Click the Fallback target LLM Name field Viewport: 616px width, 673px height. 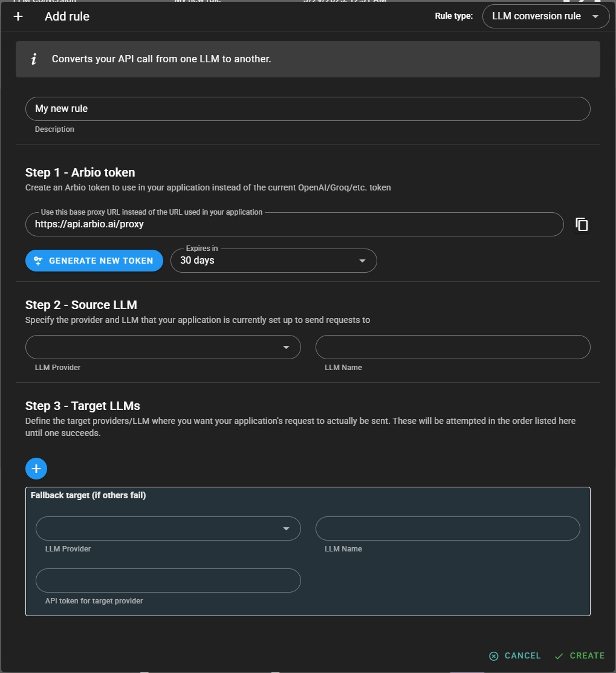tap(447, 528)
